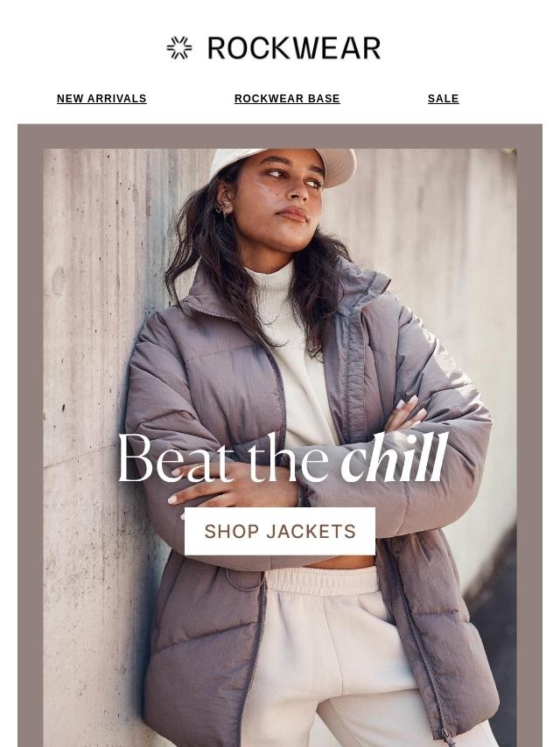Viewport: 560px width, 747px height.
Task: Open the ROCKWEAR BASE link
Action: pos(287,99)
